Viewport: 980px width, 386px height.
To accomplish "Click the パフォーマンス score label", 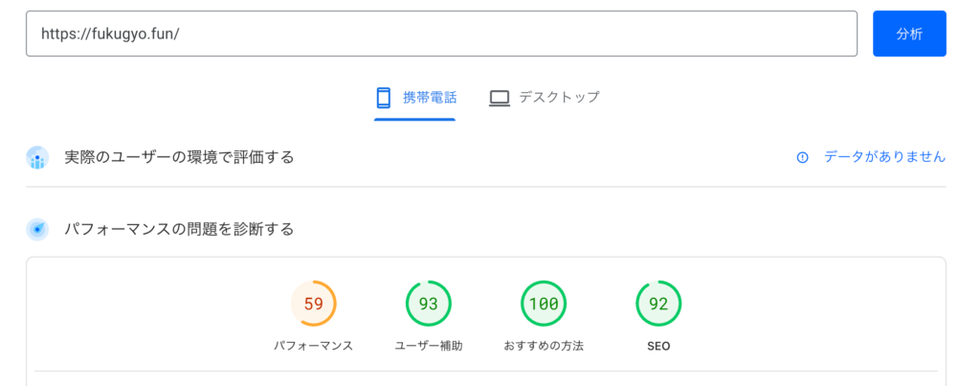I will point(314,346).
